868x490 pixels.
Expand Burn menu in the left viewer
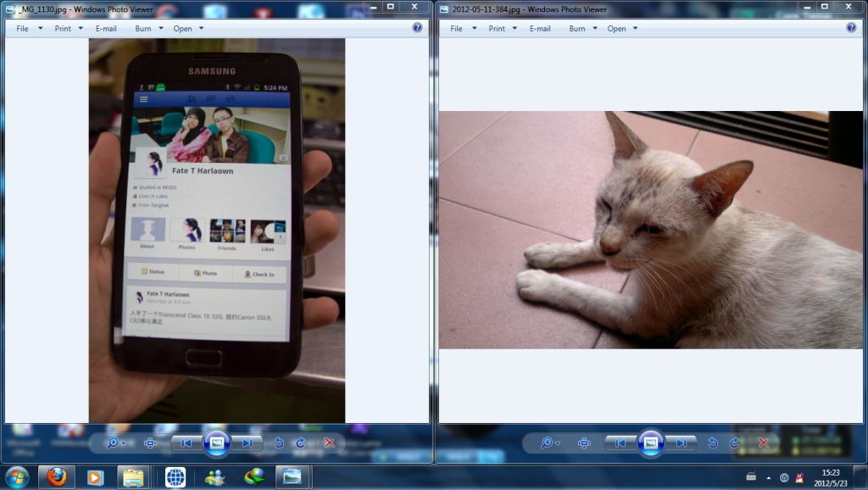click(x=149, y=28)
